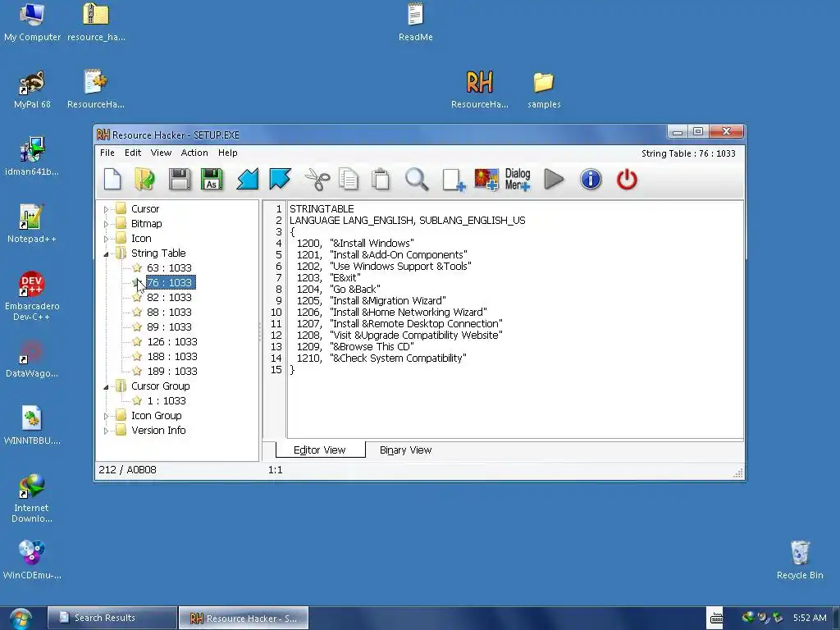840x630 pixels.
Task: Switch to the Editor View tab
Action: click(x=320, y=450)
